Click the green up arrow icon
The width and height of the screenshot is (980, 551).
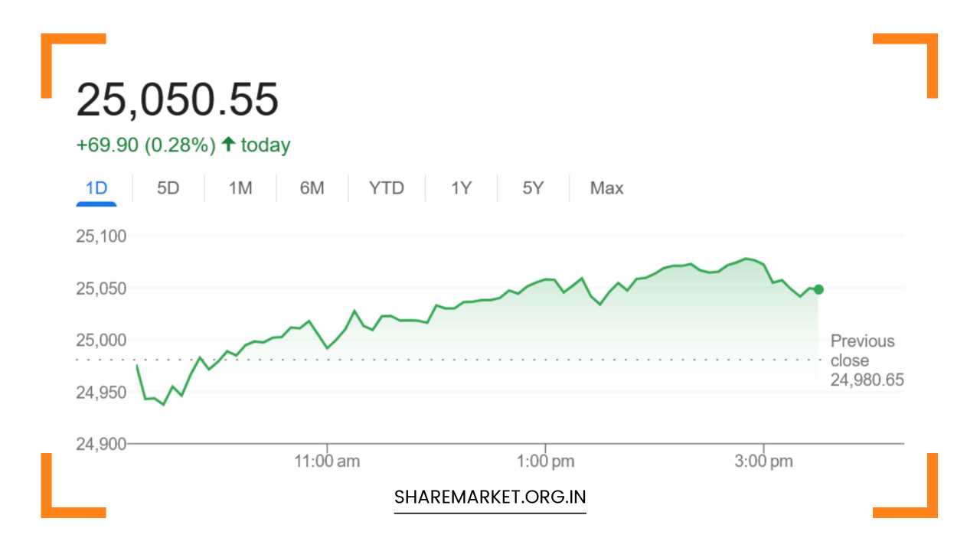[x=228, y=145]
